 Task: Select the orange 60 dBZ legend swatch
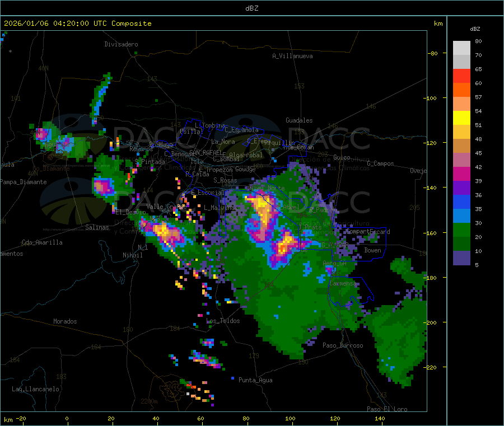pos(461,90)
